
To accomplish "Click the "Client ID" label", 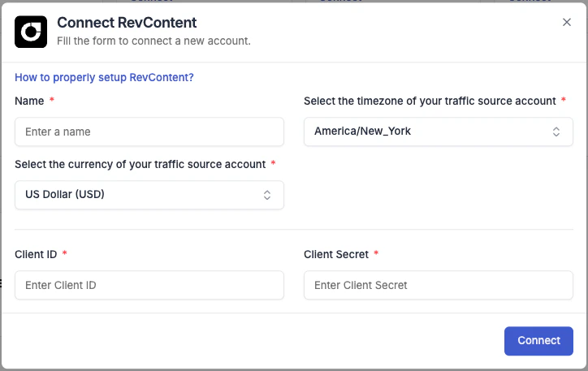I will pos(36,254).
